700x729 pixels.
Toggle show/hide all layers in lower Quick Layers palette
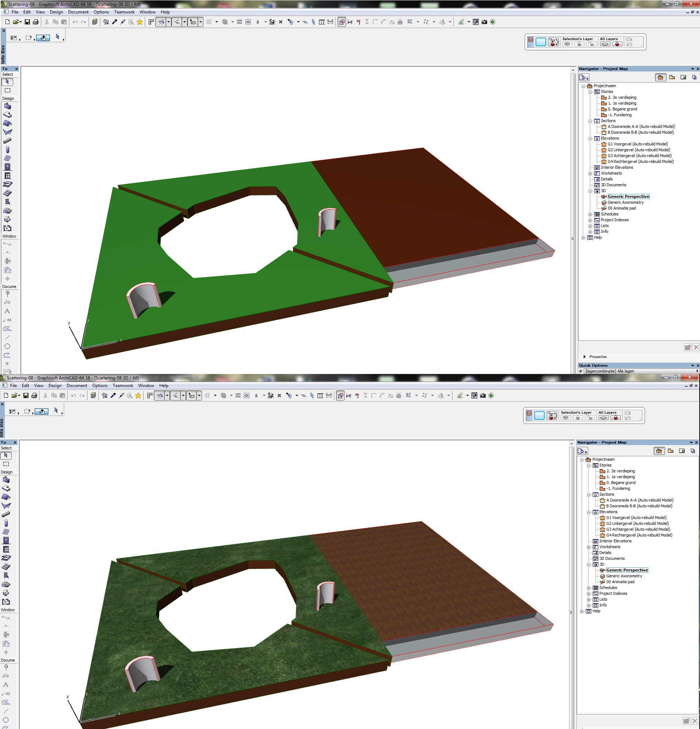(603, 418)
